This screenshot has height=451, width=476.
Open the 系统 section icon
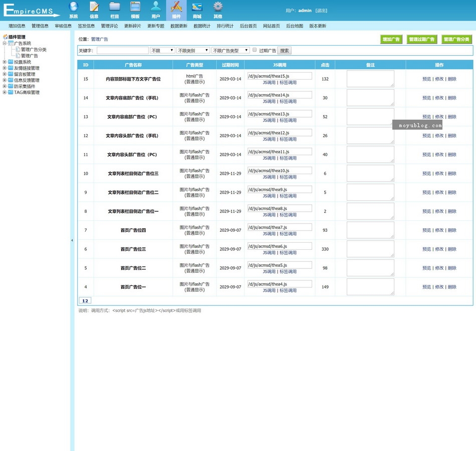(x=74, y=7)
